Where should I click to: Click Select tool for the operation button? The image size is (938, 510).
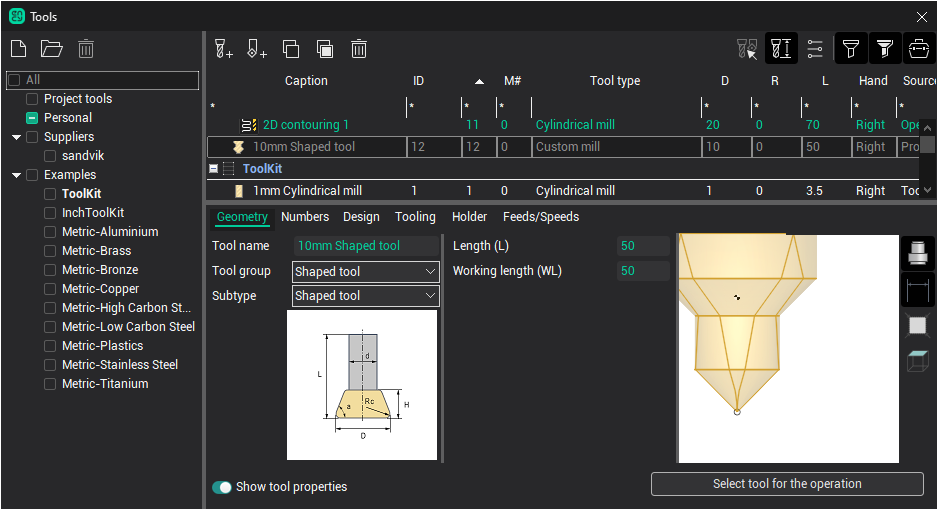click(x=786, y=484)
